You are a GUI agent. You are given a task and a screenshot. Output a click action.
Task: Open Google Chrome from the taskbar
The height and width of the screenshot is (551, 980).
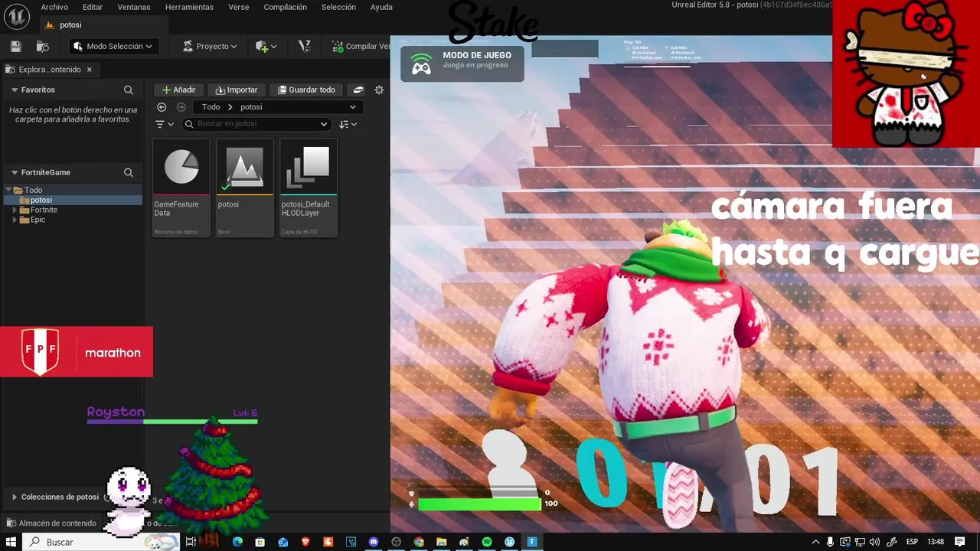tap(419, 542)
